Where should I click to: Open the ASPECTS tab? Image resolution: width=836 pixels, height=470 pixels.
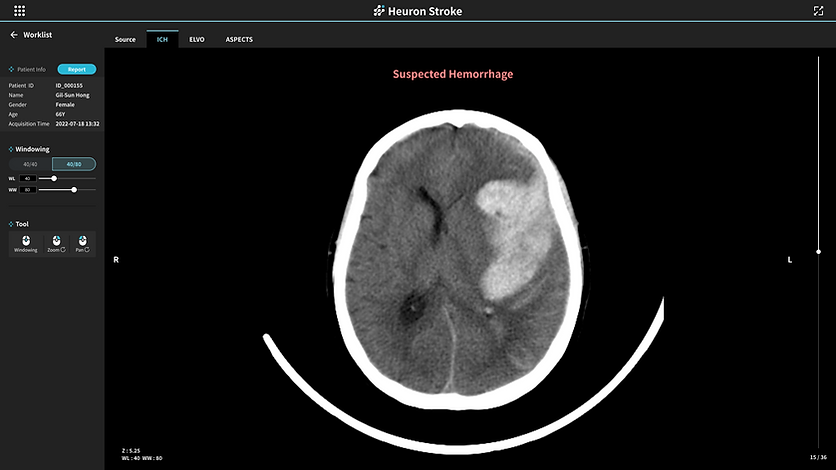point(239,39)
